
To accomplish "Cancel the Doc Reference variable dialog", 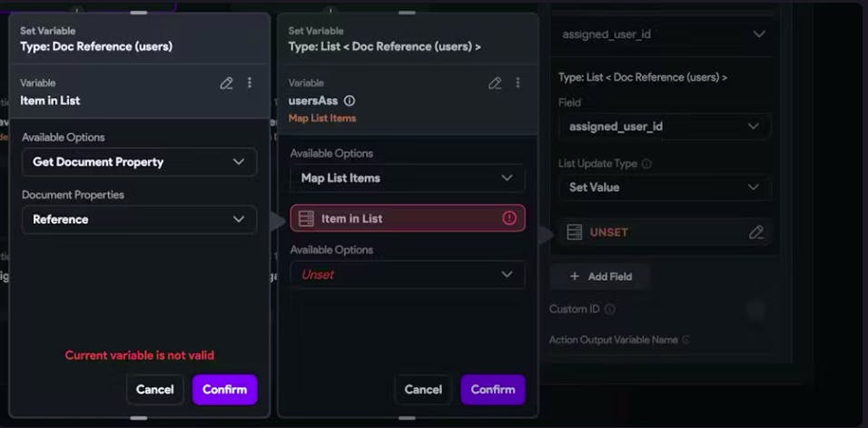I will pos(154,389).
